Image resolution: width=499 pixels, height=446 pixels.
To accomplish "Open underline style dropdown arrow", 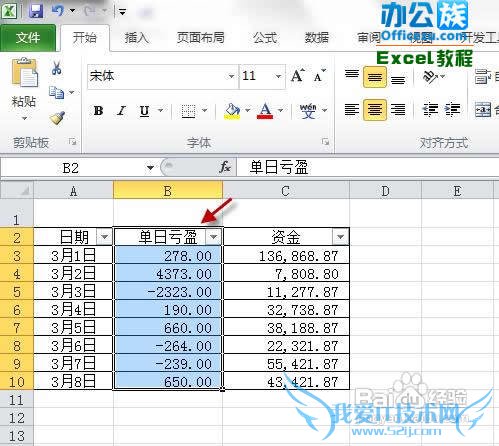I will [x=160, y=110].
